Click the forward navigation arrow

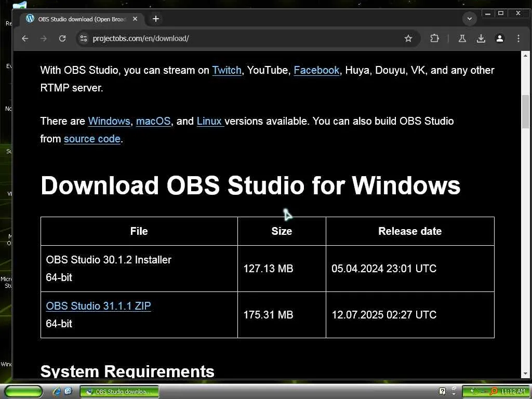[x=44, y=38]
